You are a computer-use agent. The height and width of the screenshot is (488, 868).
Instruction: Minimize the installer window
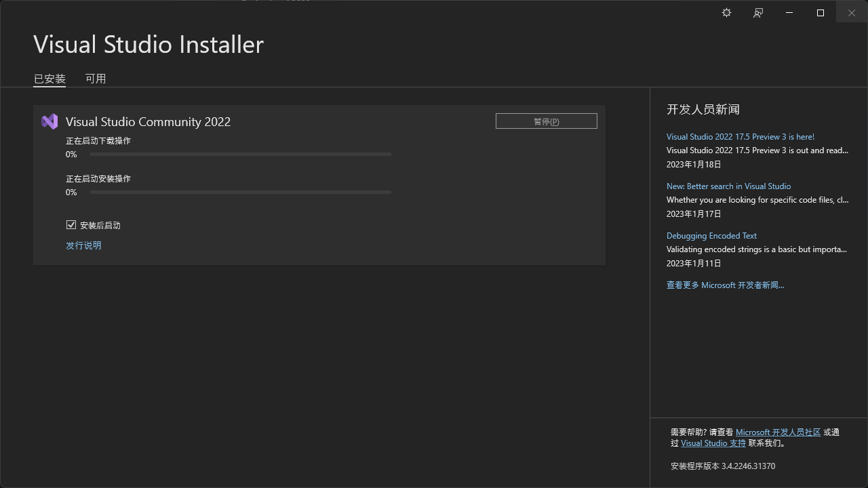[789, 13]
